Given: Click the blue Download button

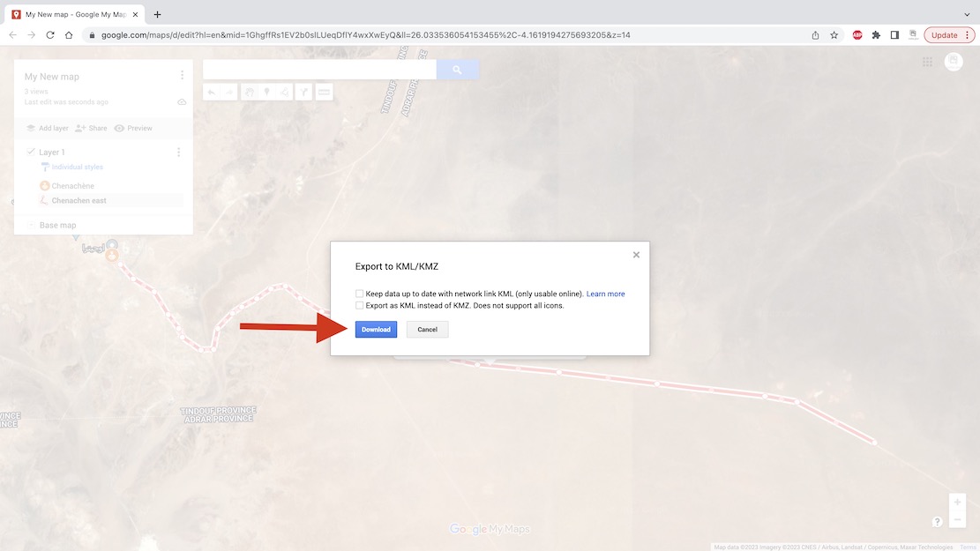Looking at the screenshot, I should tap(377, 329).
